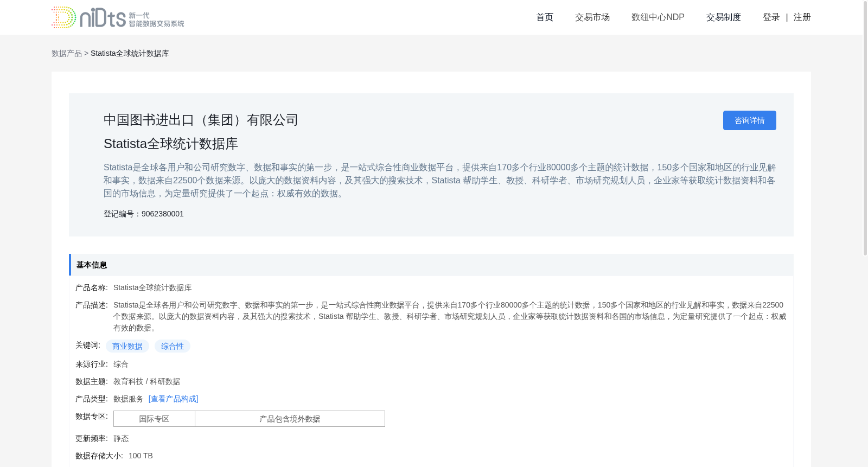This screenshot has width=868, height=467.
Task: Open 交易制度 navigation item
Action: (724, 17)
